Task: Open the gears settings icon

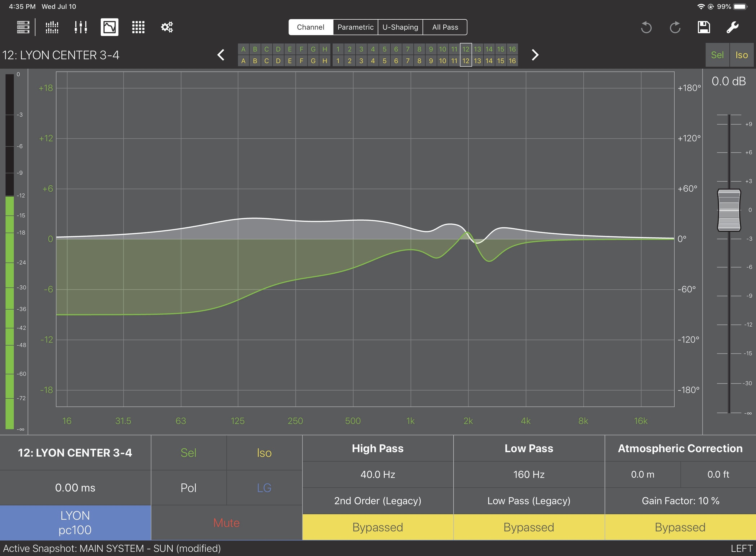Action: point(167,27)
